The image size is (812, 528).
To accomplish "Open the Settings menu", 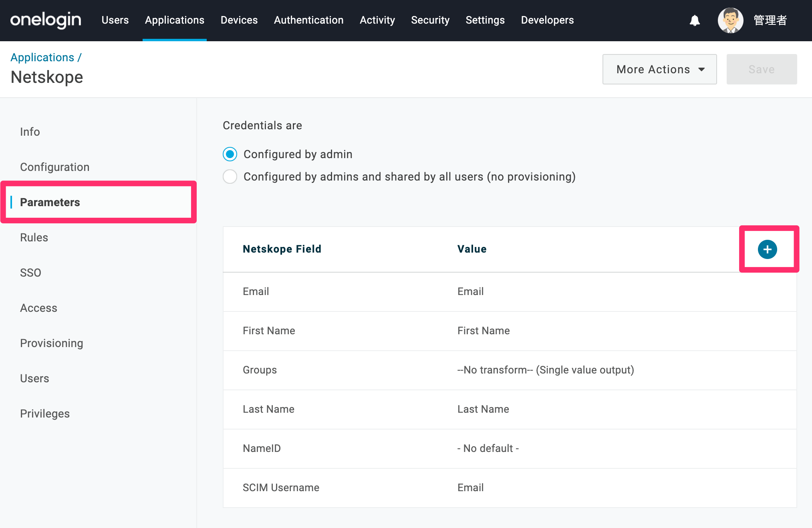I will point(485,20).
